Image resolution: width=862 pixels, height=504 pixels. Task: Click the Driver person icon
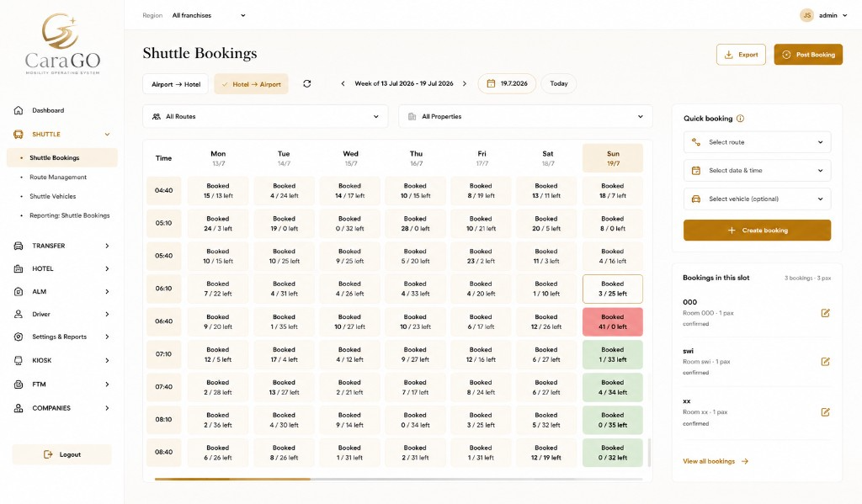click(19, 315)
